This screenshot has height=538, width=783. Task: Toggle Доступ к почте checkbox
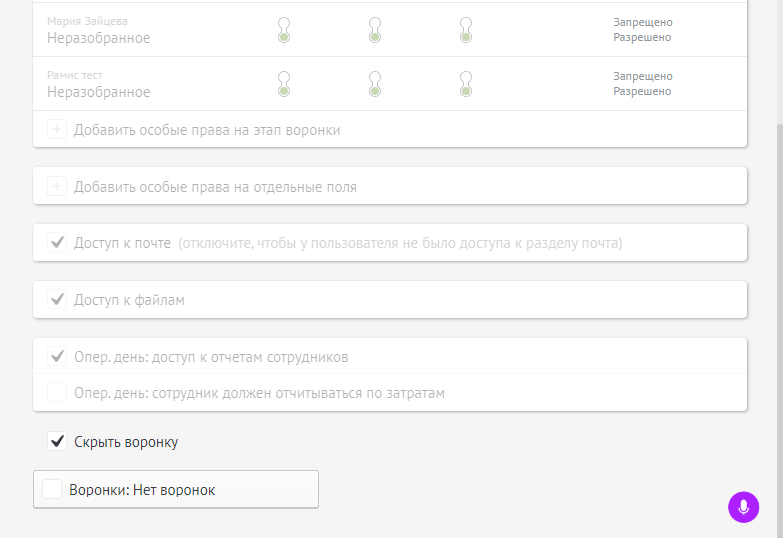coord(57,243)
